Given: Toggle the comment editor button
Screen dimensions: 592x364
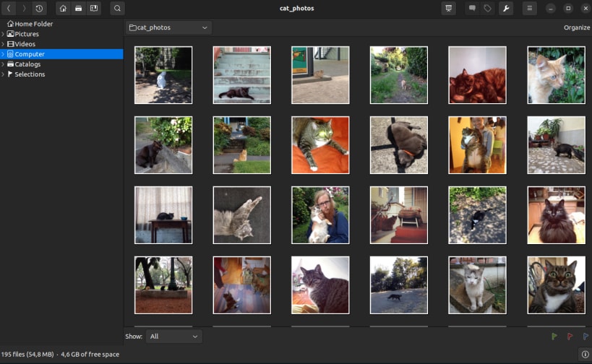Looking at the screenshot, I should (472, 8).
